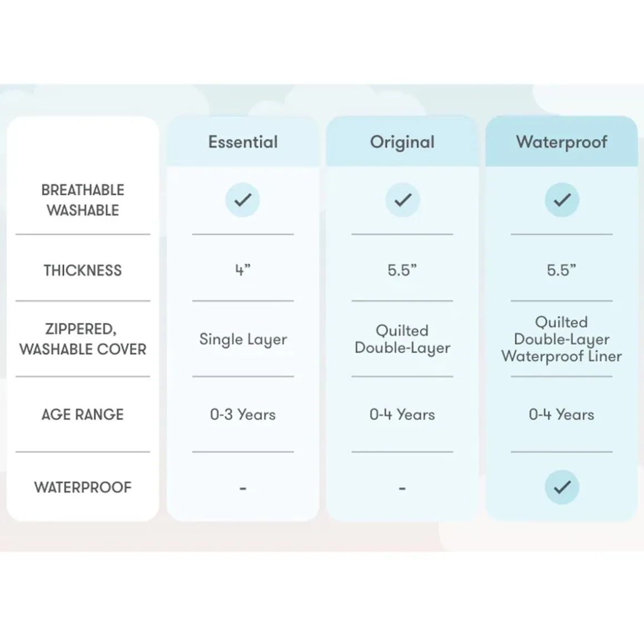
Task: Click the Essential column's Breathable Washable checkmark
Action: coord(243,200)
